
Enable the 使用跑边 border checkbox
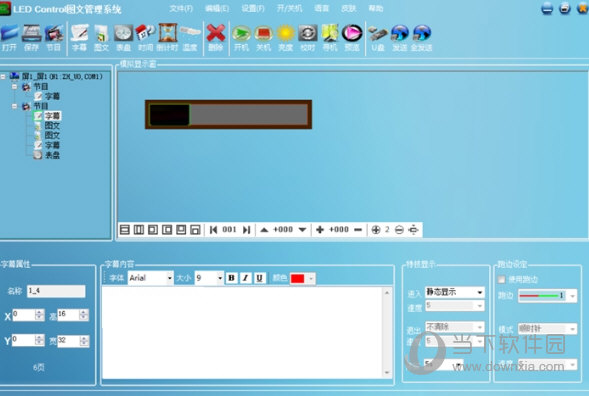pyautogui.click(x=501, y=279)
